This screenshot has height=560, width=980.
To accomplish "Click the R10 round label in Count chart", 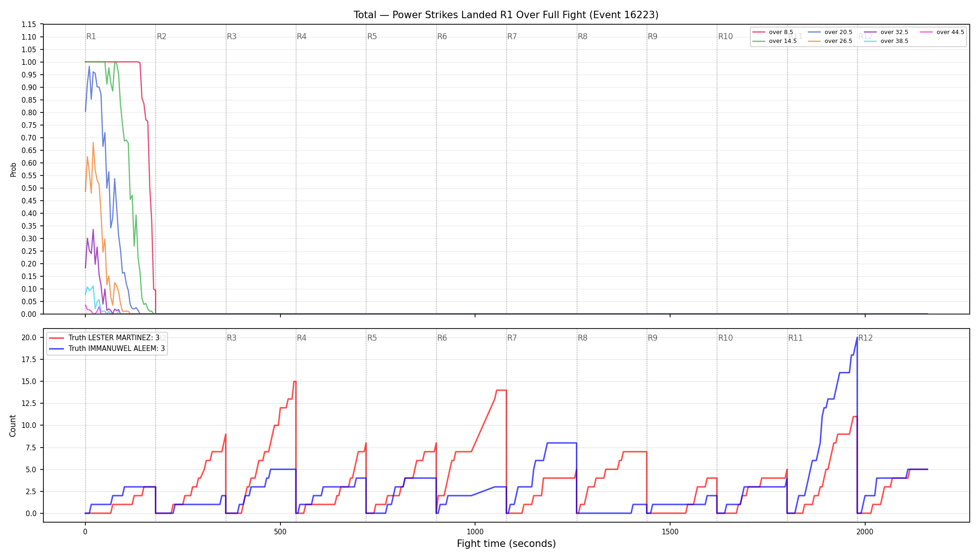I will point(726,338).
